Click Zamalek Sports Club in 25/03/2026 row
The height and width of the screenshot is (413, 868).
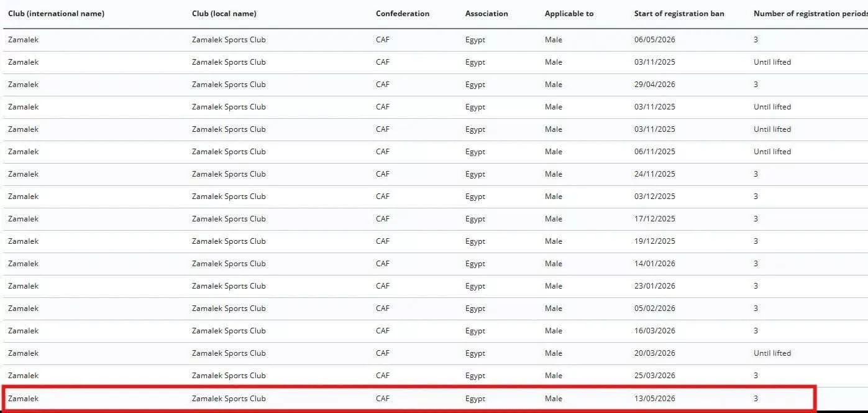click(x=229, y=376)
